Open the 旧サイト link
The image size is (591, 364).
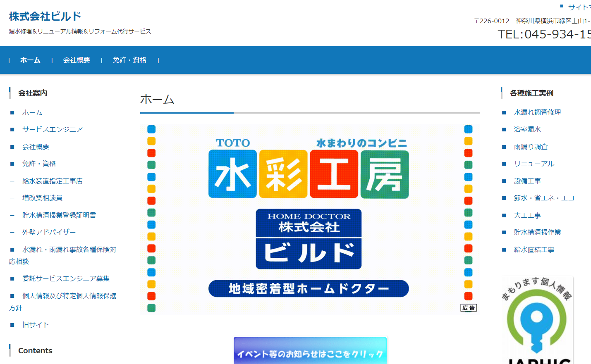click(x=36, y=325)
